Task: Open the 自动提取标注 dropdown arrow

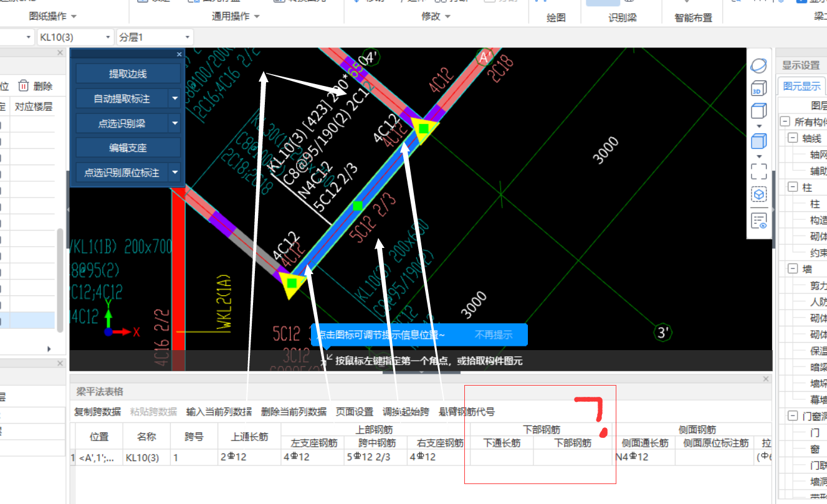Action: (x=174, y=98)
